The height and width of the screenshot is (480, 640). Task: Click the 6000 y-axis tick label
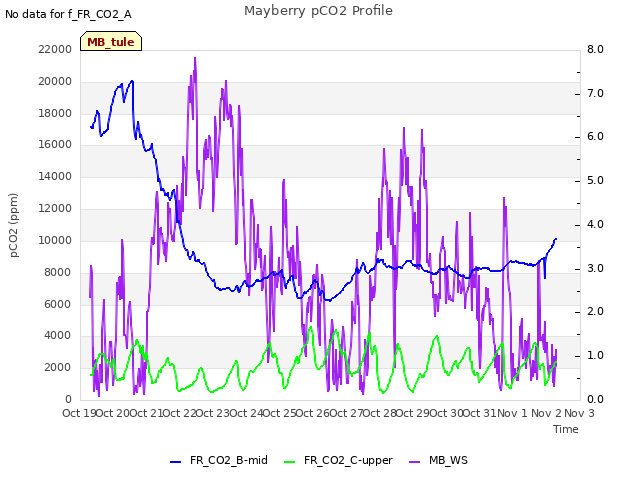(58, 304)
